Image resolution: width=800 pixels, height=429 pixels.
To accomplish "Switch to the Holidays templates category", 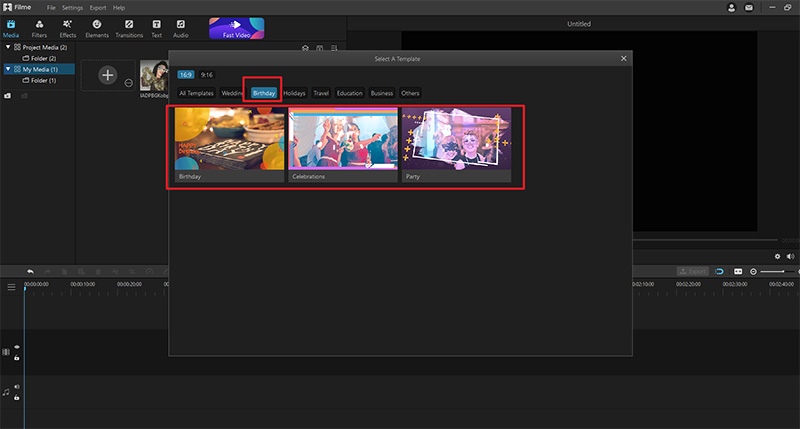I will [294, 93].
